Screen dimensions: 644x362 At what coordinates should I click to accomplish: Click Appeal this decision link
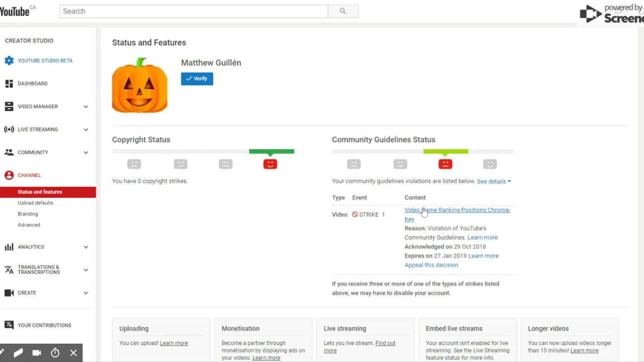[431, 265]
